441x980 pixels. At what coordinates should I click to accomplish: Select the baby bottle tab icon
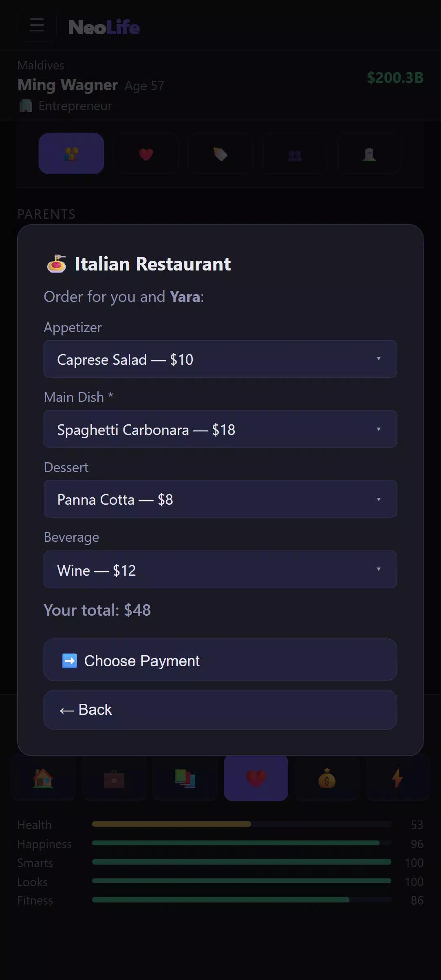220,153
